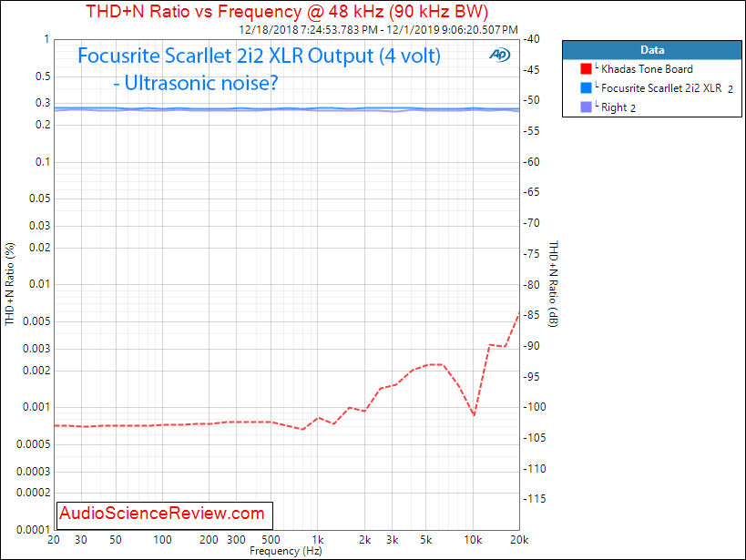Viewport: 746px width, 560px height.
Task: Click the '100' frequency tick label
Action: 162,540
